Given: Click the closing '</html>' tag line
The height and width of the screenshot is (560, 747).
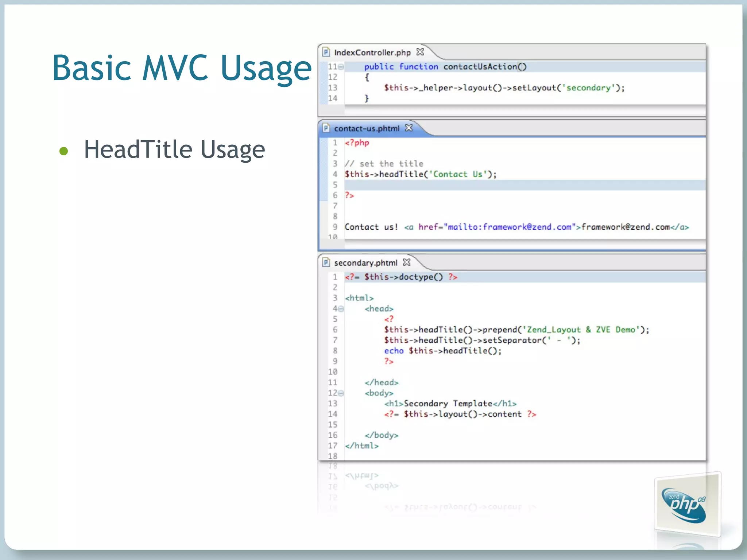Looking at the screenshot, I should [x=362, y=446].
